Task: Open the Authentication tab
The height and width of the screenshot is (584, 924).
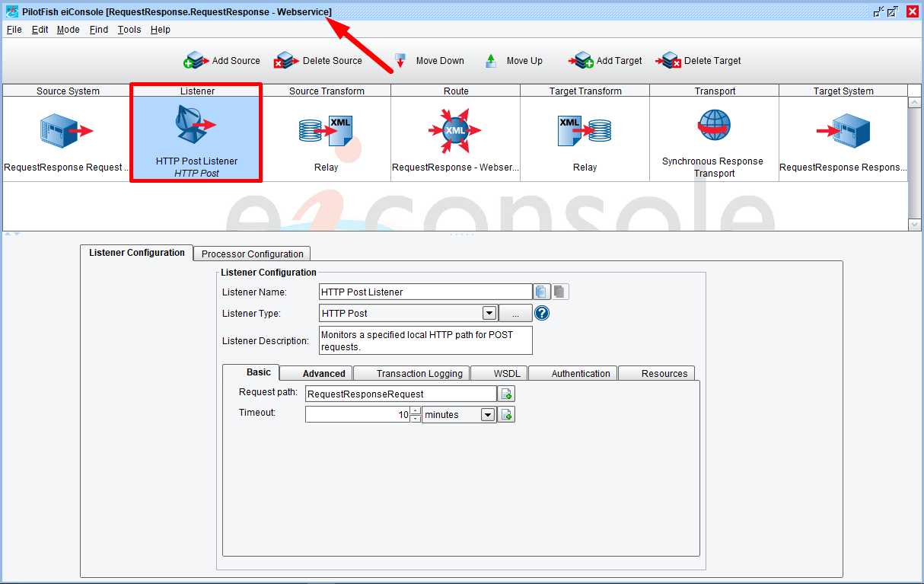Action: [x=573, y=374]
